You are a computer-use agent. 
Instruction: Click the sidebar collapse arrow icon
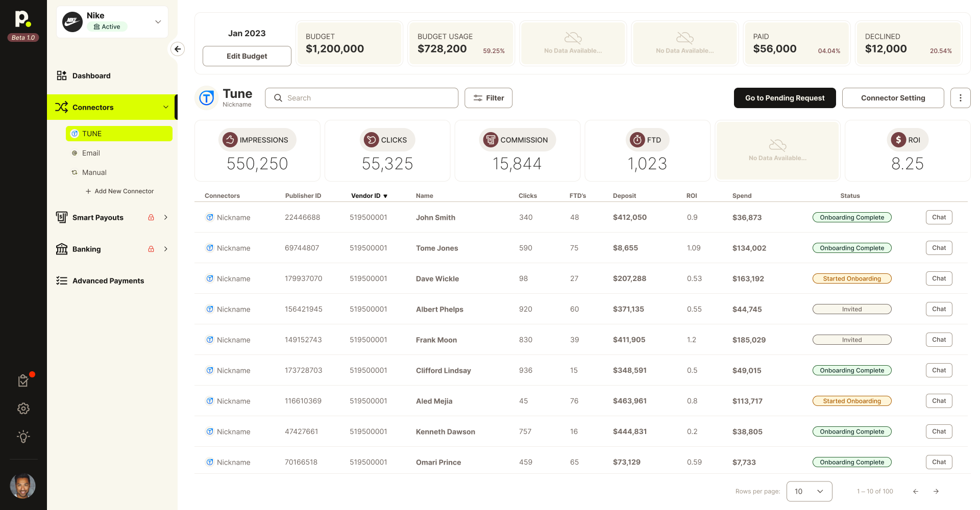click(x=178, y=49)
